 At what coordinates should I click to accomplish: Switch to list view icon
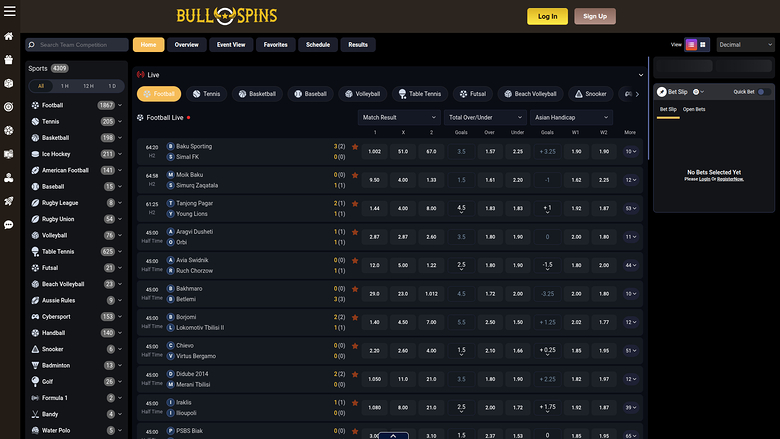691,45
